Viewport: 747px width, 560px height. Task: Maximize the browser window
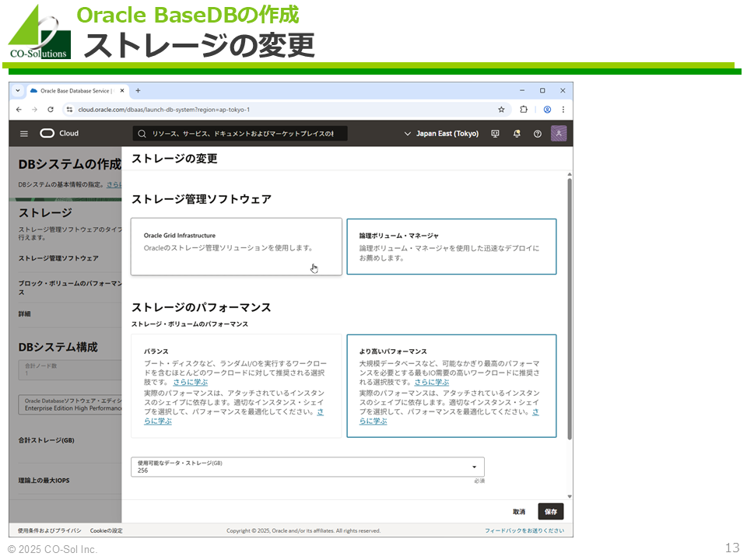click(542, 90)
